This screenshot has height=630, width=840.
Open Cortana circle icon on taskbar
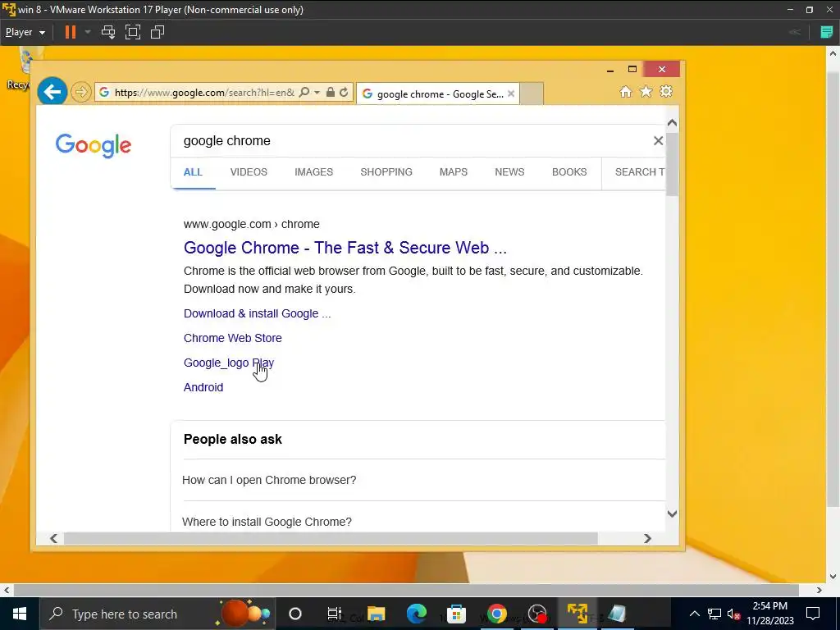tap(295, 614)
